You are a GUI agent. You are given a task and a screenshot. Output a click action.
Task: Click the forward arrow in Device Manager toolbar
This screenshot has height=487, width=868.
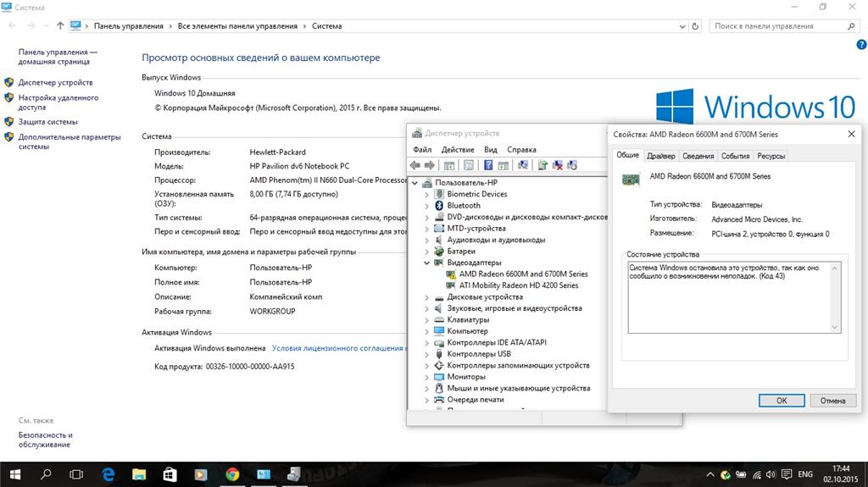pos(429,165)
